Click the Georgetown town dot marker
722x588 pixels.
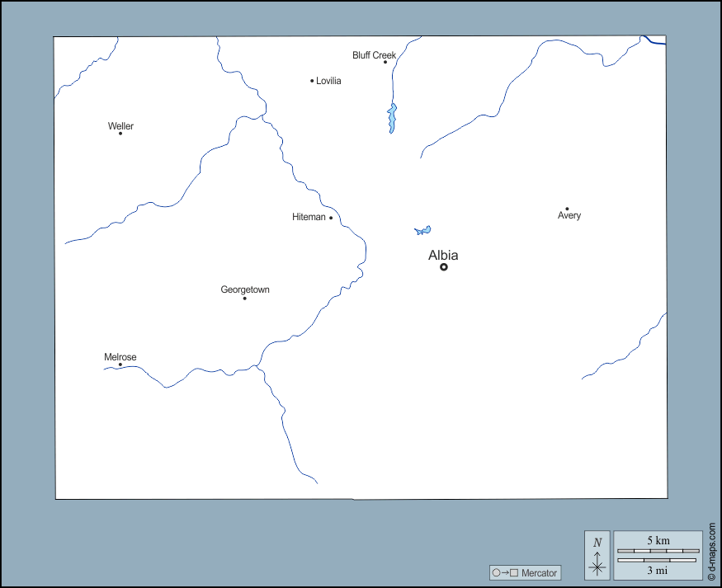[x=244, y=298]
